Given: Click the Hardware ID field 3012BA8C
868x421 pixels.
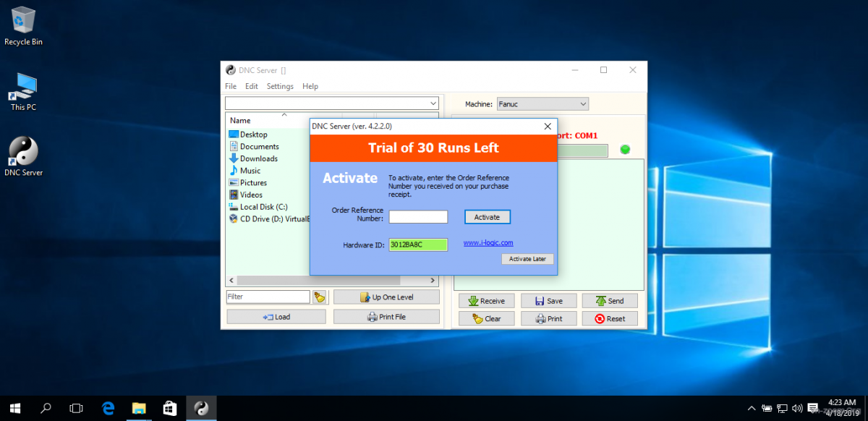Looking at the screenshot, I should point(418,244).
